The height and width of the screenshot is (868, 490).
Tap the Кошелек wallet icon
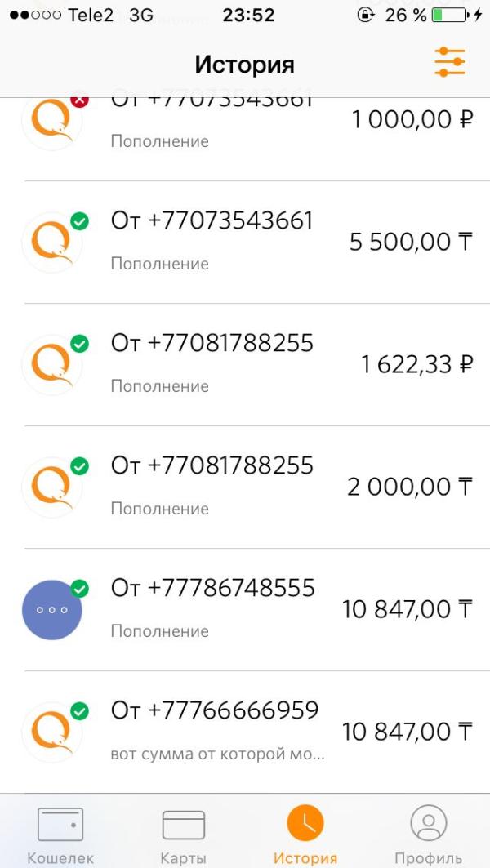(x=60, y=824)
